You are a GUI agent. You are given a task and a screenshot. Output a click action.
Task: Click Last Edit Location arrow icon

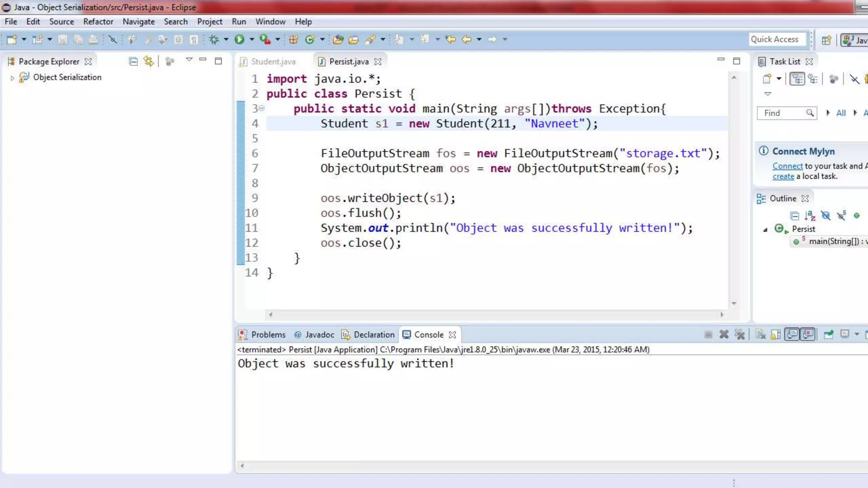click(x=450, y=39)
